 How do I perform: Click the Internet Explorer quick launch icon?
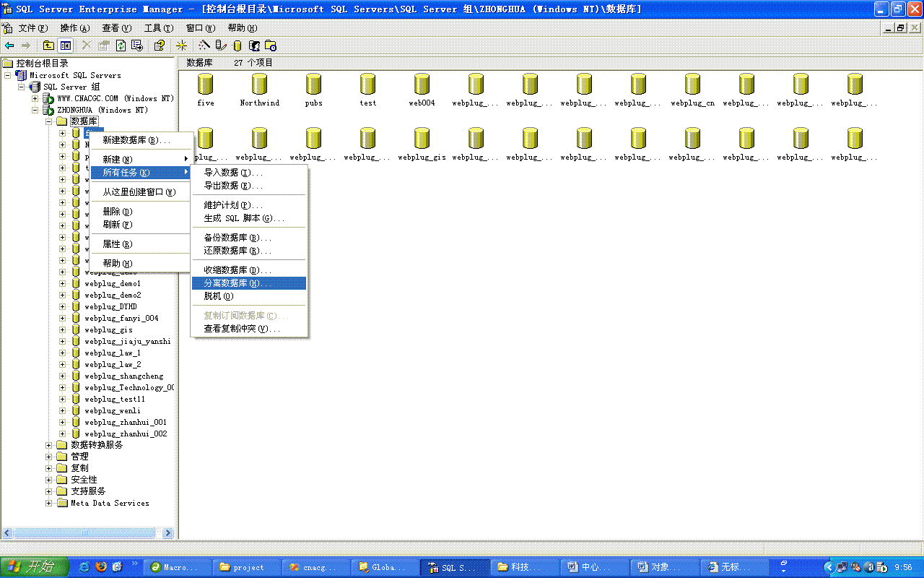(86, 566)
